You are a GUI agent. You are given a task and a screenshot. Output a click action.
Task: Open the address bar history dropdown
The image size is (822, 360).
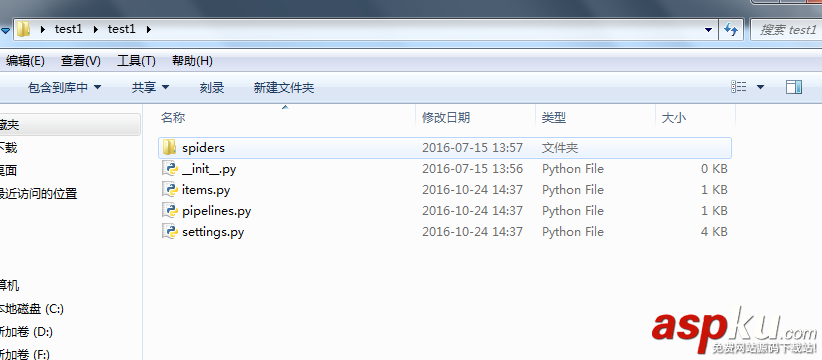point(709,29)
